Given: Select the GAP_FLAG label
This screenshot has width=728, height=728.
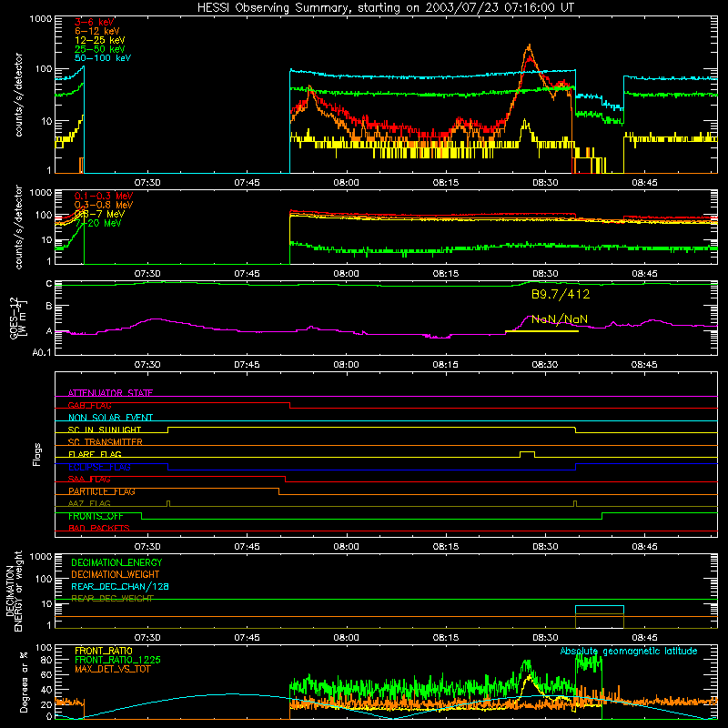Looking at the screenshot, I should pos(89,405).
